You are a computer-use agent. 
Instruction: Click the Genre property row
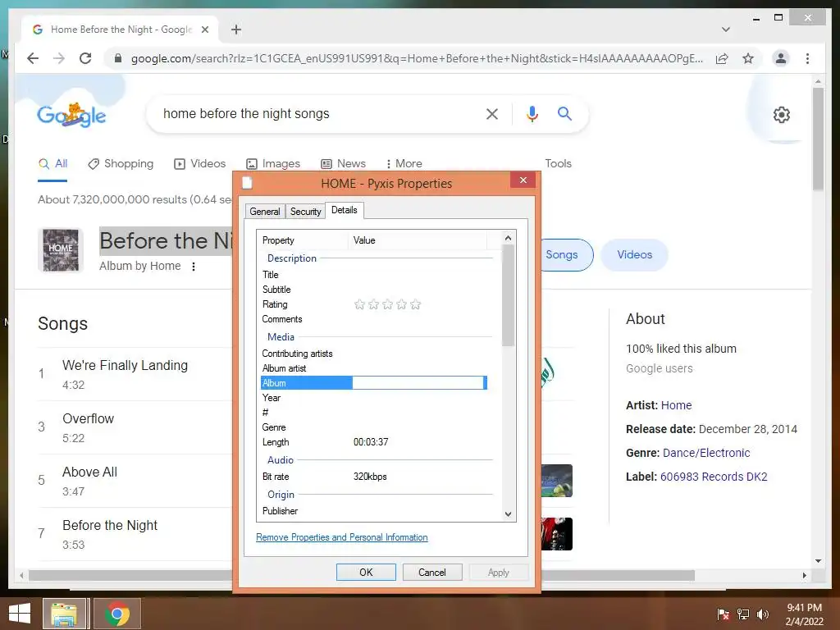tap(373, 427)
